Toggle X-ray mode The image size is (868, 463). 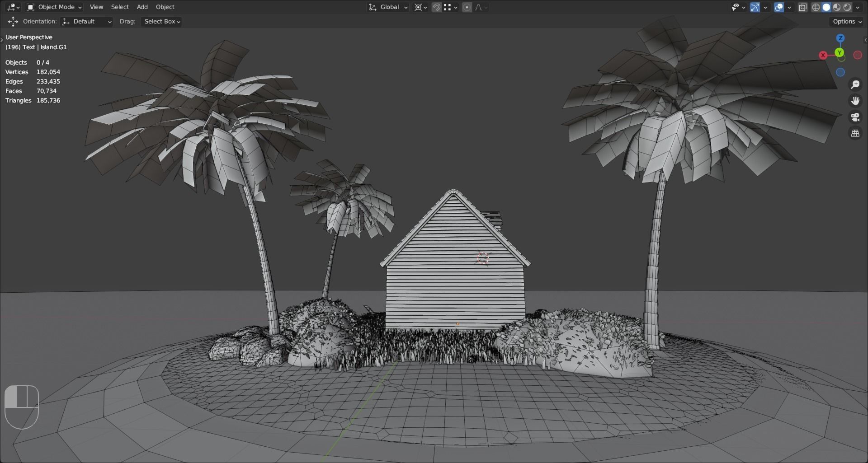[802, 7]
